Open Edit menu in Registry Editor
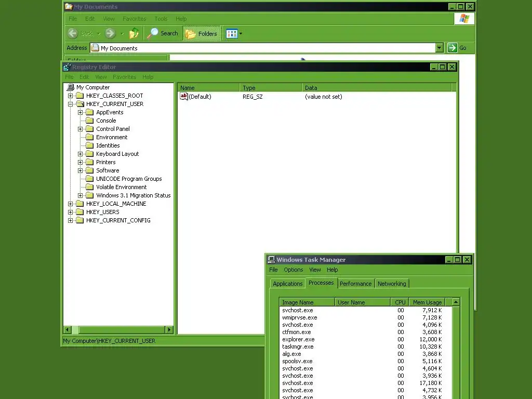Image resolution: width=532 pixels, height=399 pixels. (84, 77)
